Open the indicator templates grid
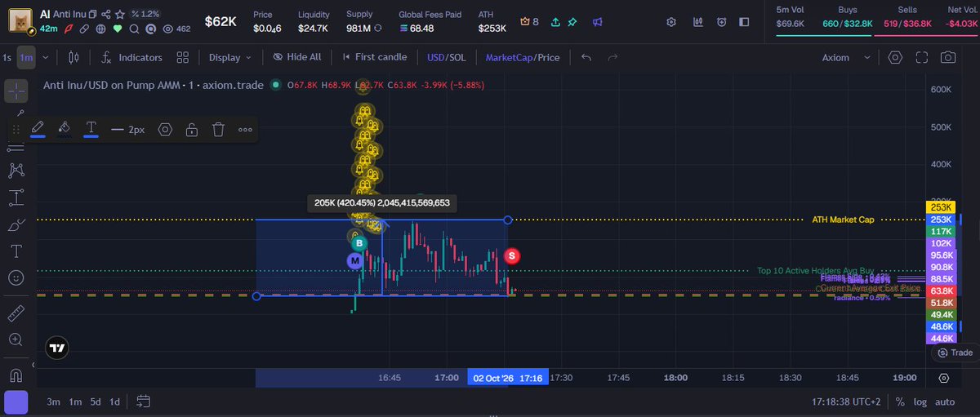 tap(183, 57)
